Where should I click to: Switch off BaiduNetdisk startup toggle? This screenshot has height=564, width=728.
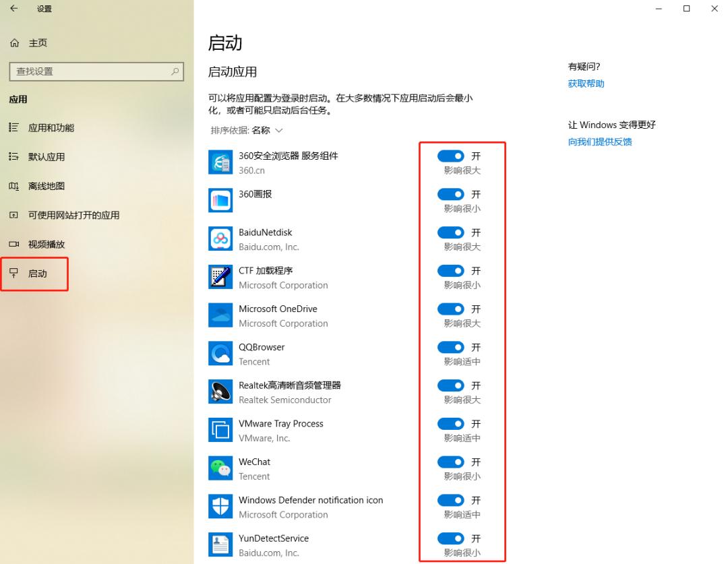coord(451,232)
